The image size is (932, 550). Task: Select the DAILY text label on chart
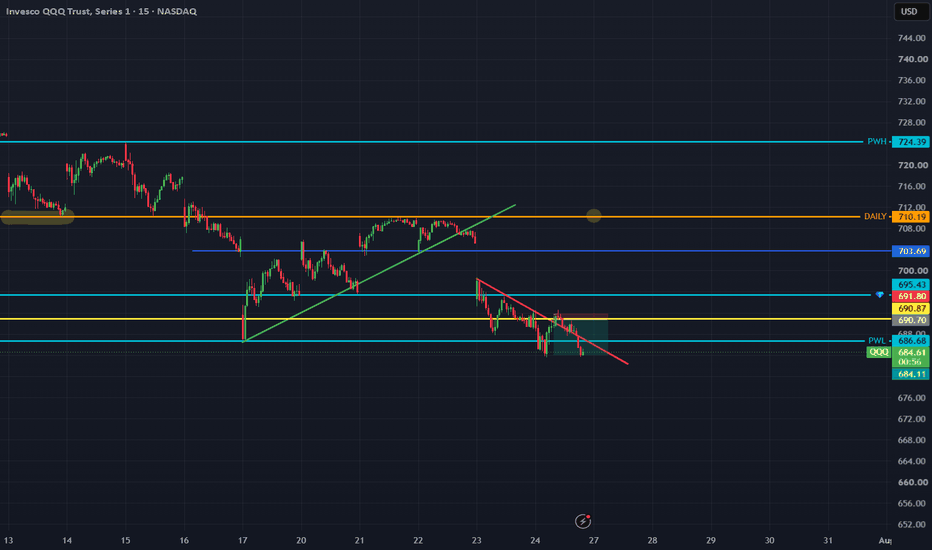coord(875,217)
